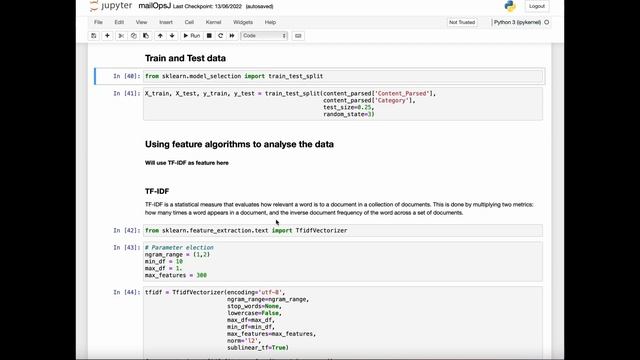Rename the notebook title mailOpsJ
The image size is (640, 360).
pyautogui.click(x=154, y=6)
